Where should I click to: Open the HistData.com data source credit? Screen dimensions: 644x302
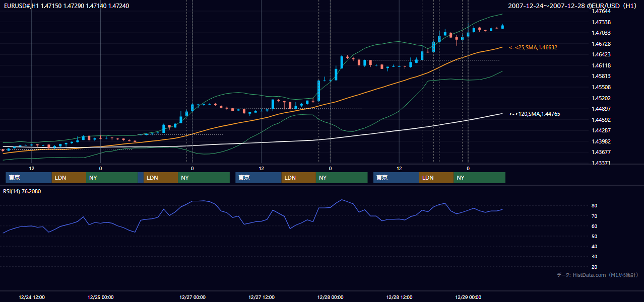[x=597, y=275]
